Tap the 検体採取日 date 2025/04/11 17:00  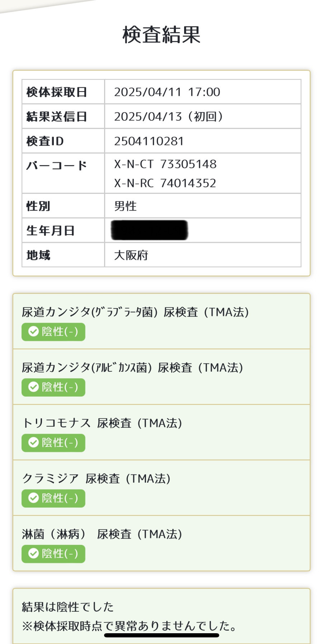coord(167,92)
